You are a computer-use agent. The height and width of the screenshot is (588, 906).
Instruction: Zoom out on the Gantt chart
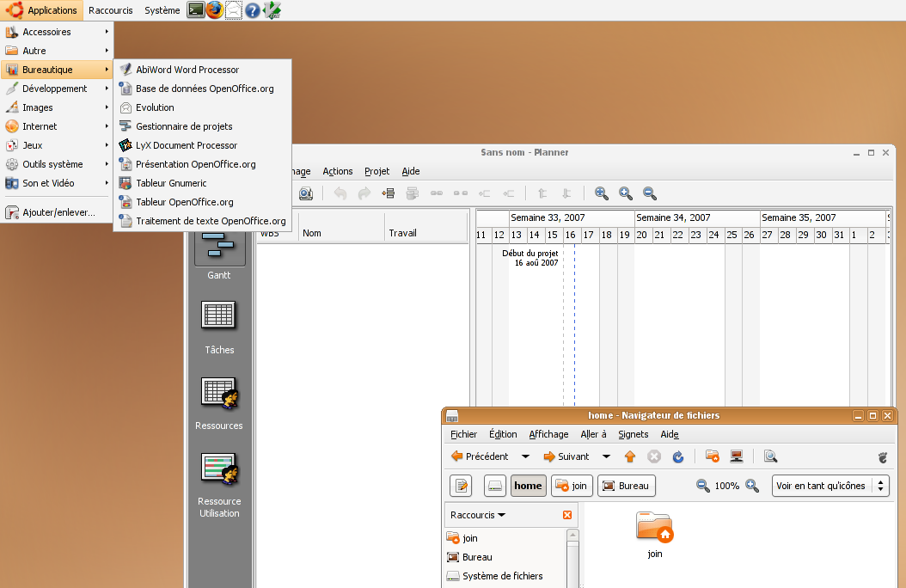[x=650, y=193]
